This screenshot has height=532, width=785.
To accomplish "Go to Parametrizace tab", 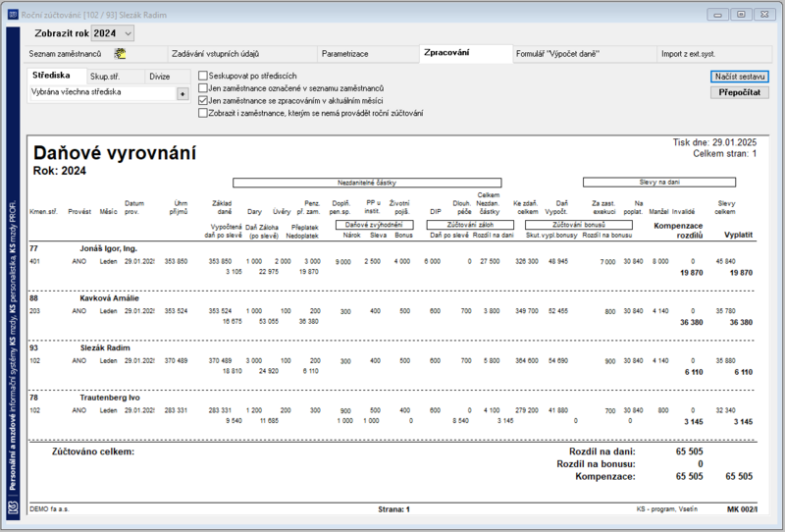I will 368,54.
